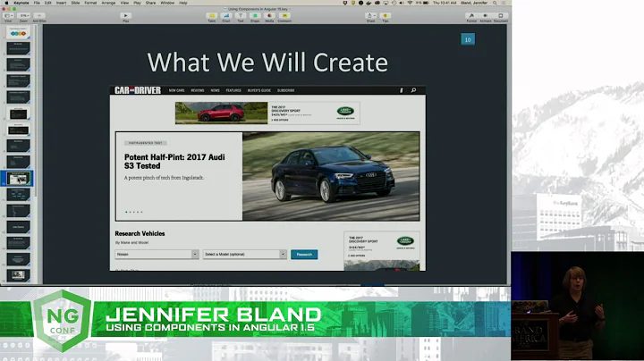The width and height of the screenshot is (644, 361).
Task: Open the View menu in menu bar
Action: tap(124, 3)
